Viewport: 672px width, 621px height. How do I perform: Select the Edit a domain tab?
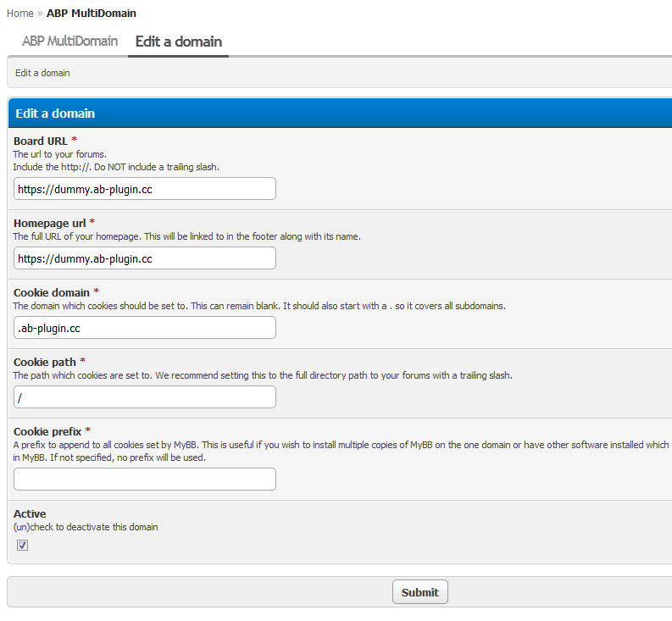[178, 42]
